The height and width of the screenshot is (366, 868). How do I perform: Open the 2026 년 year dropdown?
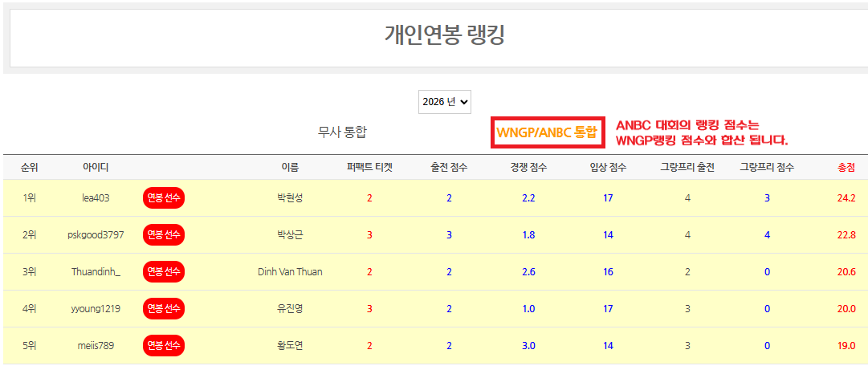tap(444, 102)
